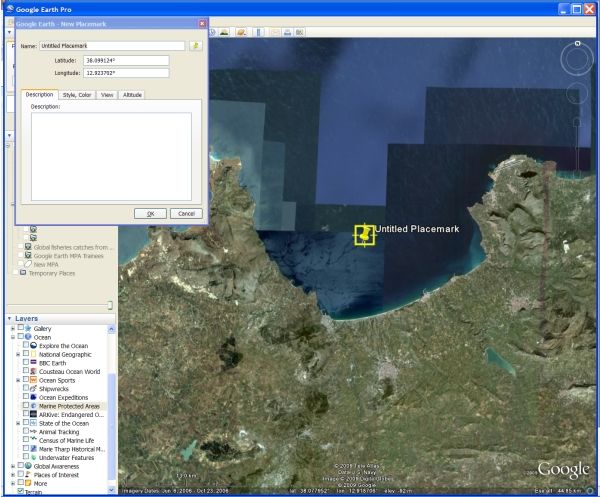Click the print toolbar icon
Viewport: 600px width, 497px height.
click(287, 32)
